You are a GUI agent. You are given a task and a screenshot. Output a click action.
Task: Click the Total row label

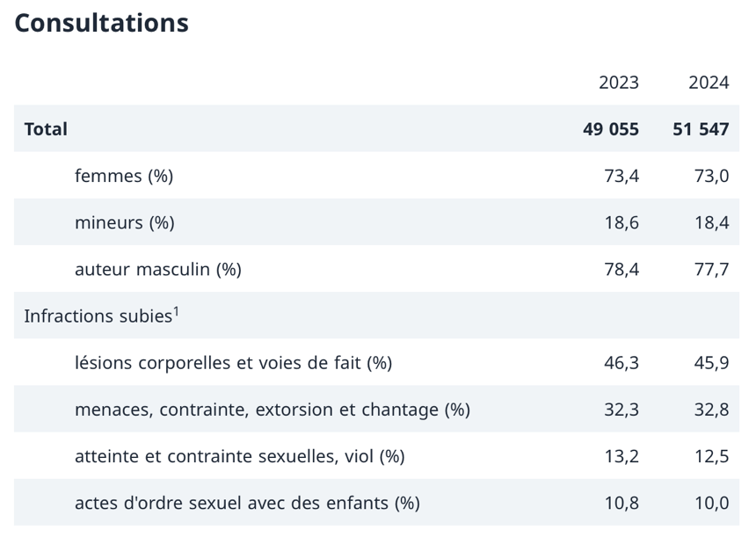tap(46, 129)
